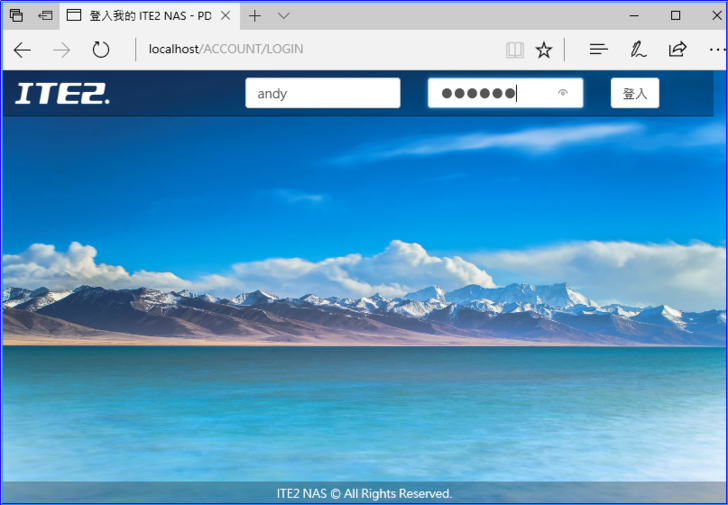The width and height of the screenshot is (728, 505).
Task: Maximize the Edge browser window
Action: [x=676, y=16]
